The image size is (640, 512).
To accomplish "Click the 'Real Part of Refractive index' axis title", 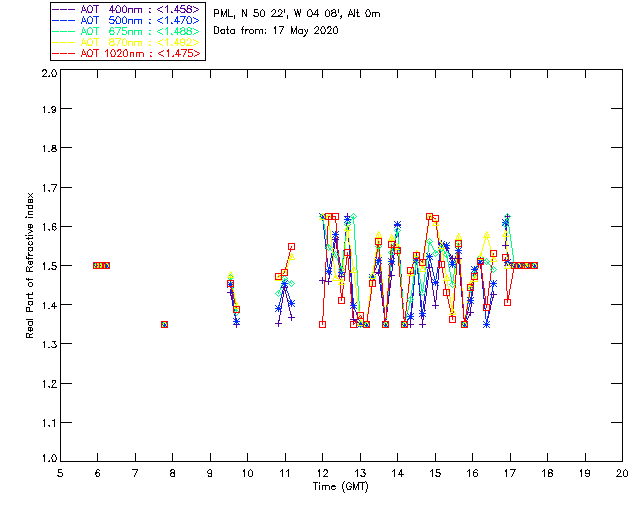I will [29, 265].
